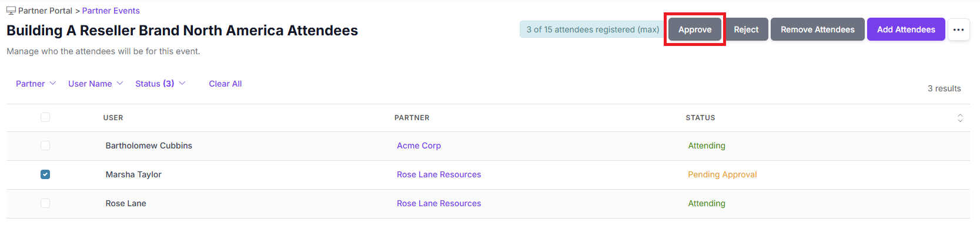
Task: Click the Approve button
Action: [x=695, y=29]
